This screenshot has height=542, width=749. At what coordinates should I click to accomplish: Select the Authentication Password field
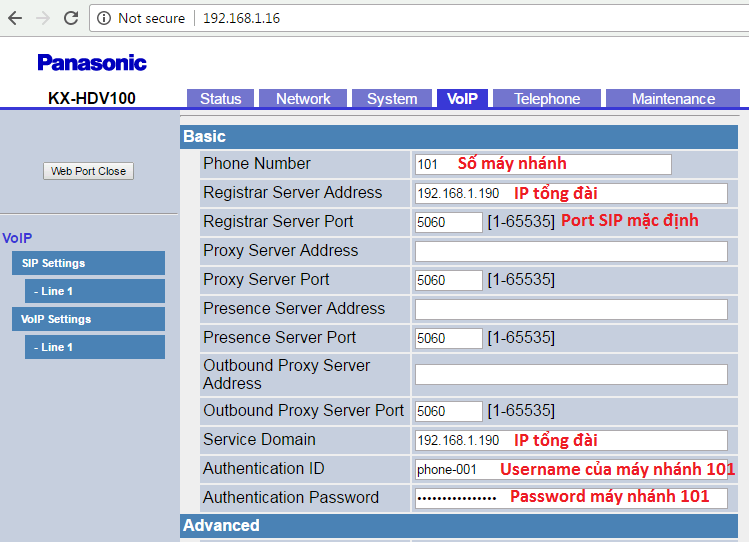pyautogui.click(x=570, y=498)
